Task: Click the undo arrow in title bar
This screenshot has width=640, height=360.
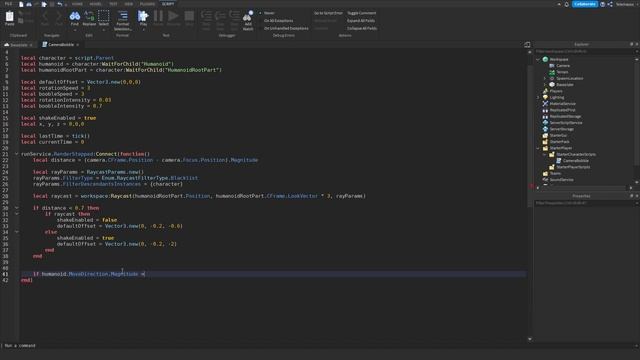Action: pyautogui.click(x=60, y=4)
